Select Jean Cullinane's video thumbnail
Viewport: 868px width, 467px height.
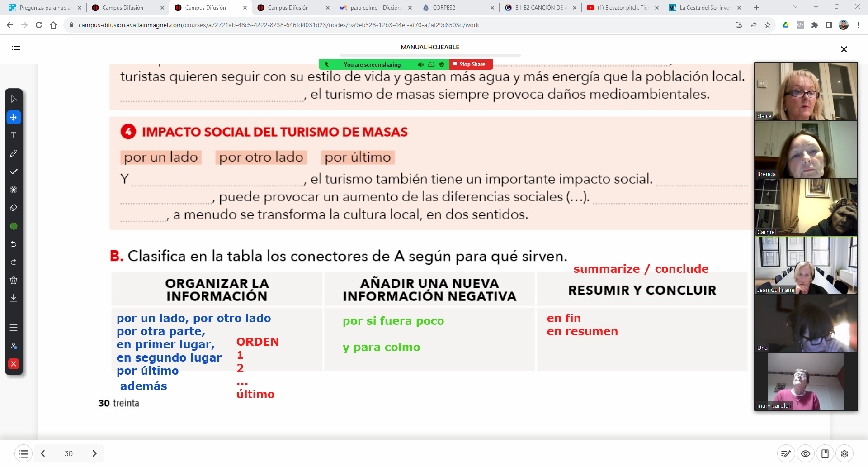806,265
